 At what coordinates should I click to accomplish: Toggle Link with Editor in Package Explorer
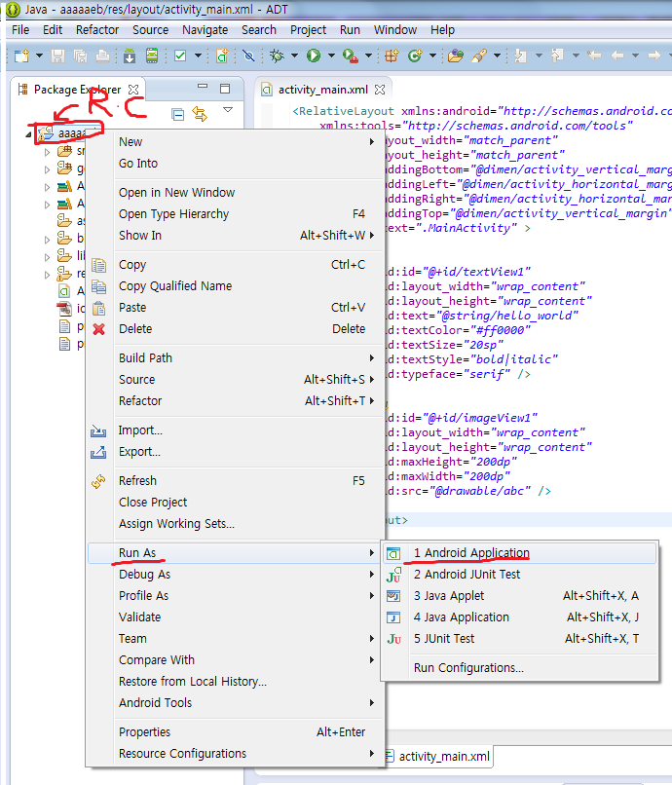pyautogui.click(x=201, y=115)
